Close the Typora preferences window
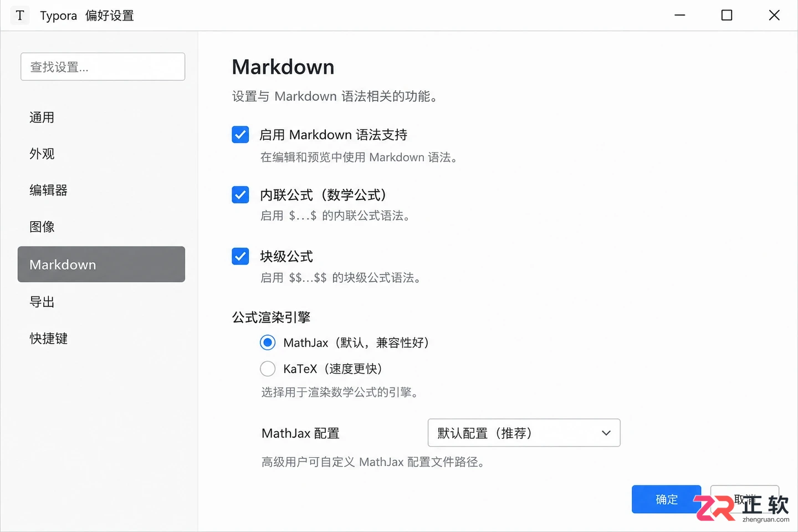This screenshot has height=532, width=798. pyautogui.click(x=774, y=16)
